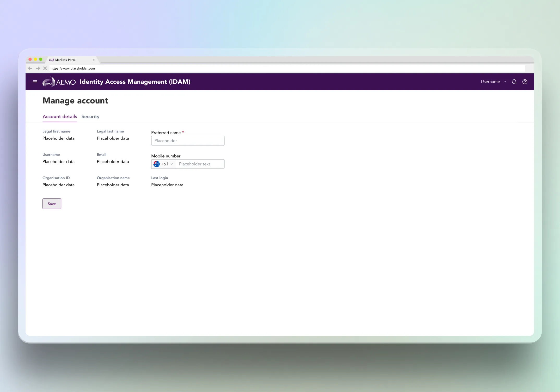The image size is (560, 392).
Task: Click the Save button
Action: pos(52,204)
